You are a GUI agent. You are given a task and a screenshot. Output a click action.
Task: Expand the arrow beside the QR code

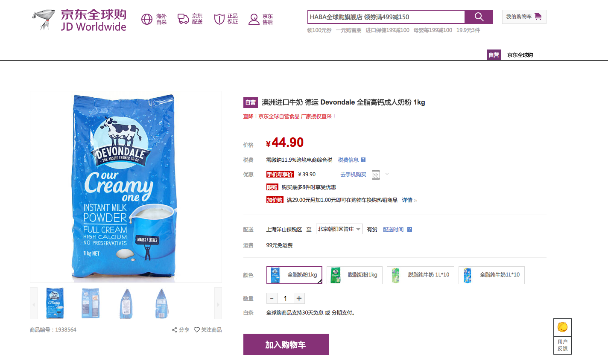pos(387,174)
